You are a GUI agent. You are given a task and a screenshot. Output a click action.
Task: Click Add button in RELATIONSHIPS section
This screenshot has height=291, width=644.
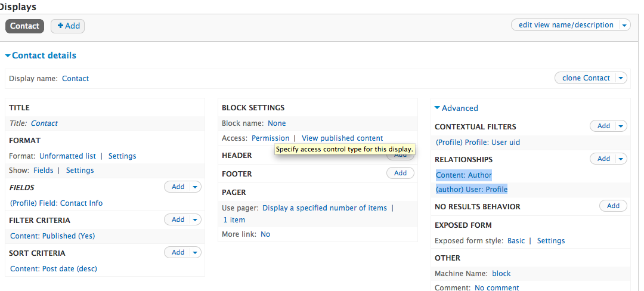(603, 159)
